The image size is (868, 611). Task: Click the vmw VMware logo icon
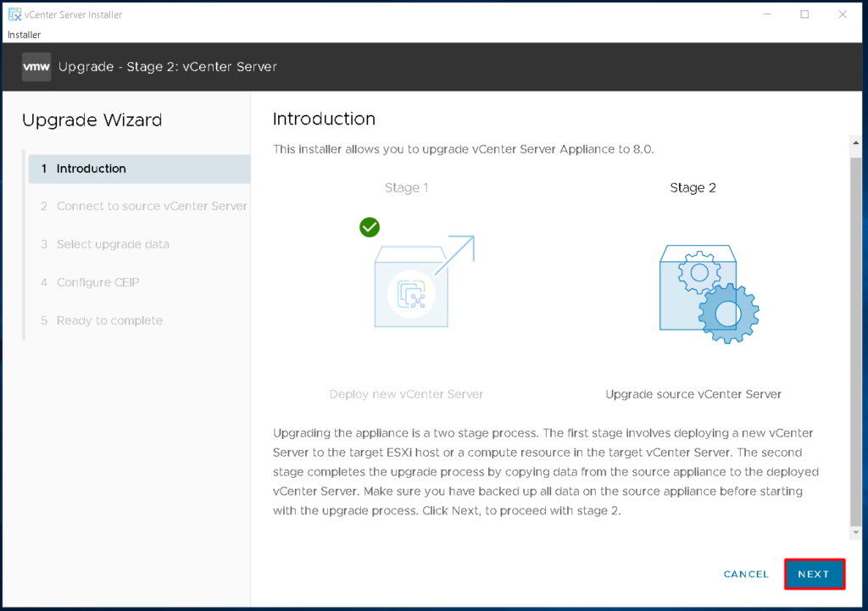35,65
